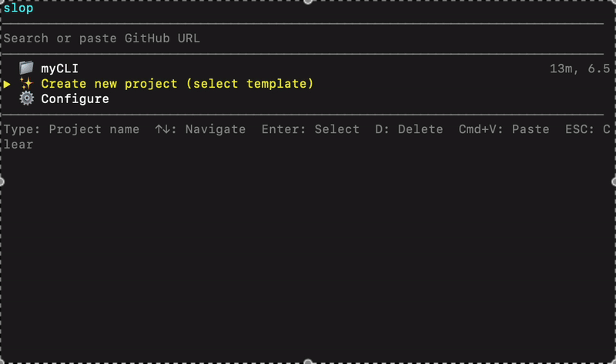Click the Type: Project name hint

[72, 129]
